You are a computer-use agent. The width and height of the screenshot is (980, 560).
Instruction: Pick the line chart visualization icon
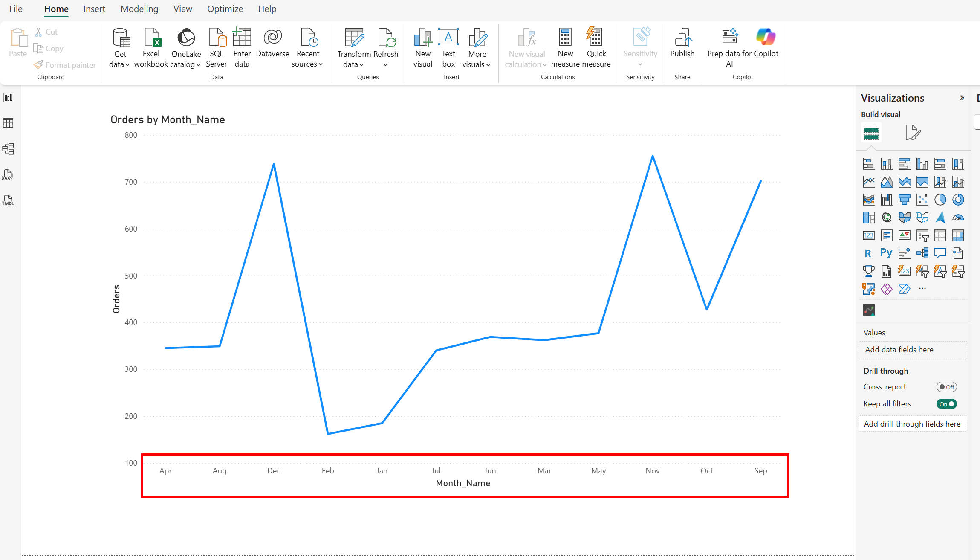pyautogui.click(x=868, y=182)
